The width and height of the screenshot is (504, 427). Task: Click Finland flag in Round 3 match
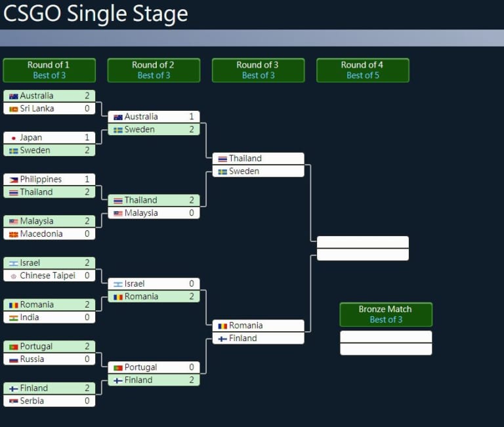(x=222, y=339)
